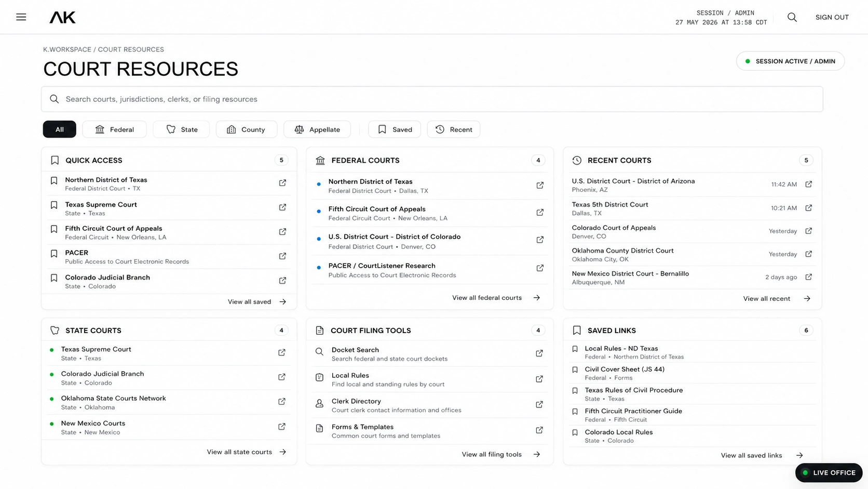Filter by State courts
The height and width of the screenshot is (489, 868).
click(181, 129)
